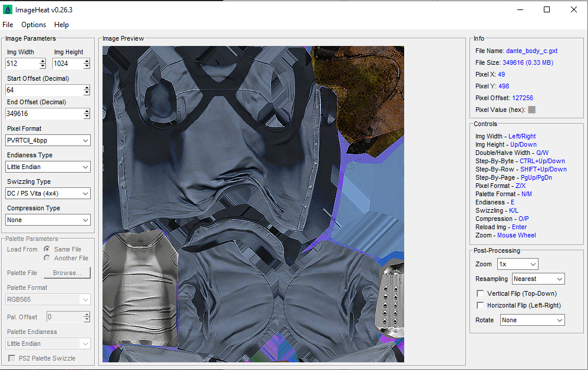
Task: Open the Compression Type dropdown
Action: click(x=48, y=220)
